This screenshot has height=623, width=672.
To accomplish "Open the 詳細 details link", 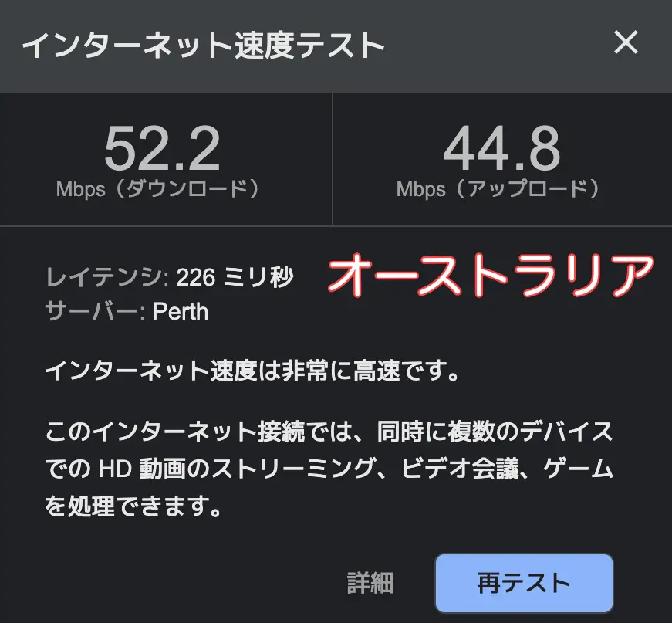I will point(370,583).
